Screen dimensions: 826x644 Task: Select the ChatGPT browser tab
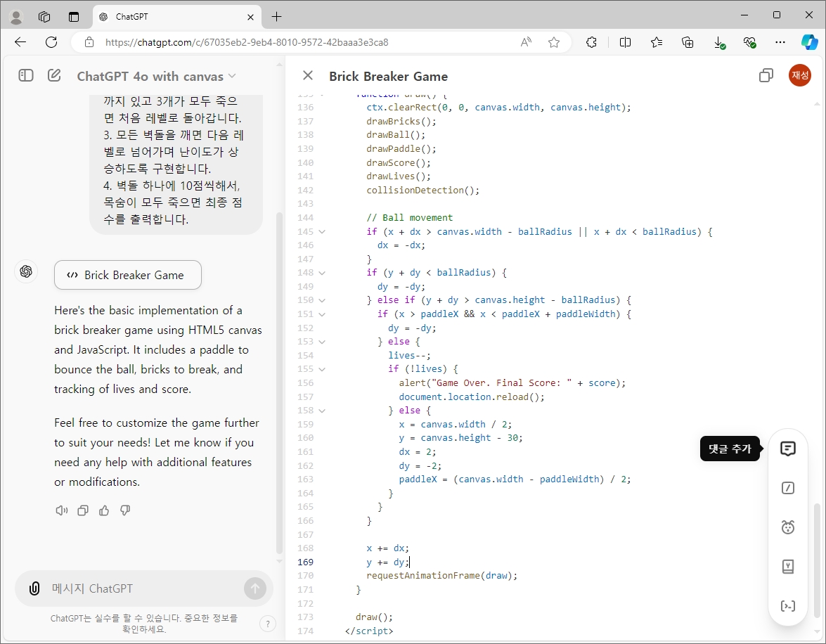[177, 17]
